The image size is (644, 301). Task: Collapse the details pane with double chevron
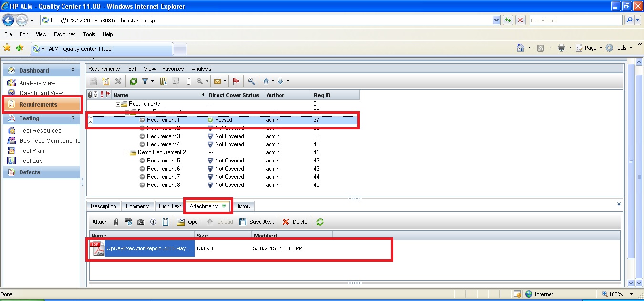[619, 204]
